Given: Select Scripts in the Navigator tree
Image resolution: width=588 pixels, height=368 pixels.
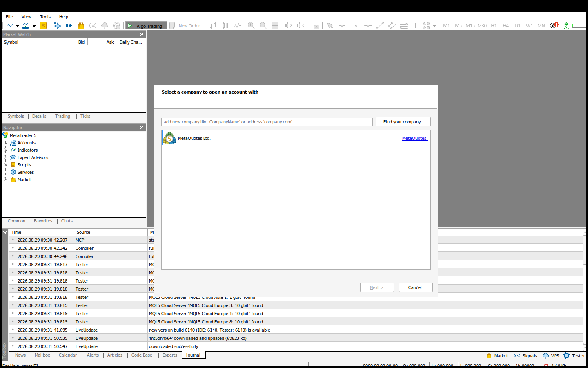Looking at the screenshot, I should click(x=24, y=165).
